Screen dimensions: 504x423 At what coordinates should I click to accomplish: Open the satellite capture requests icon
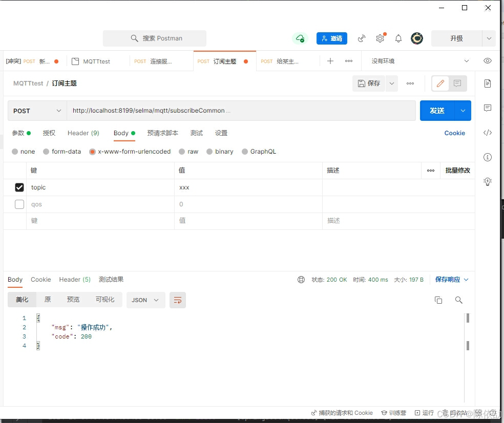coord(362,38)
